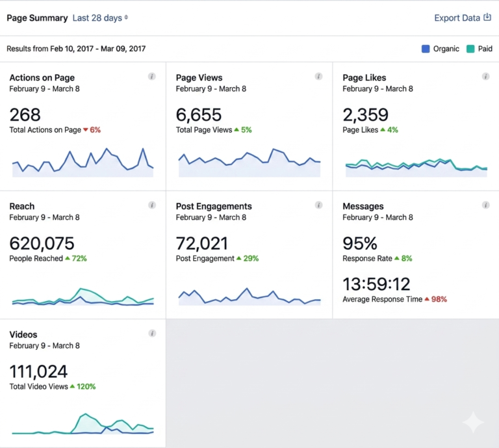Click the Organic legend label
This screenshot has height=448, width=499.
pos(446,49)
